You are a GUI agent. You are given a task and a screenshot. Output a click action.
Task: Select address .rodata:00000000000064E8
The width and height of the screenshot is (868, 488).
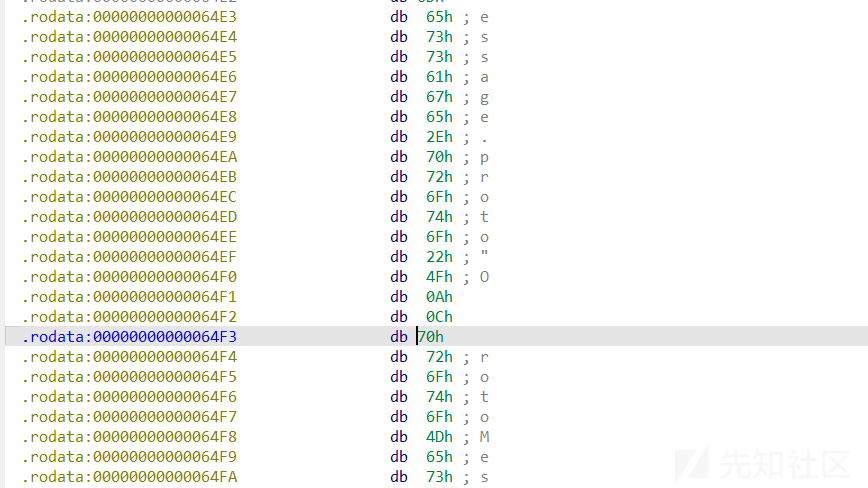tap(129, 117)
